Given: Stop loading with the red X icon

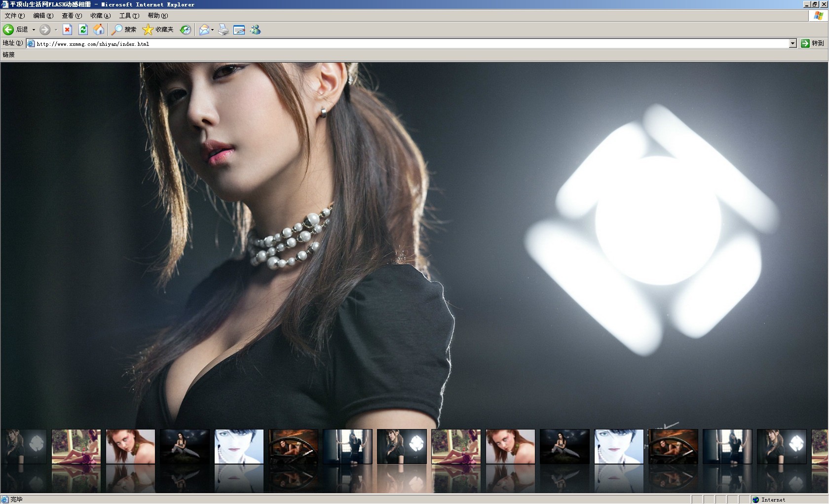Looking at the screenshot, I should [68, 30].
